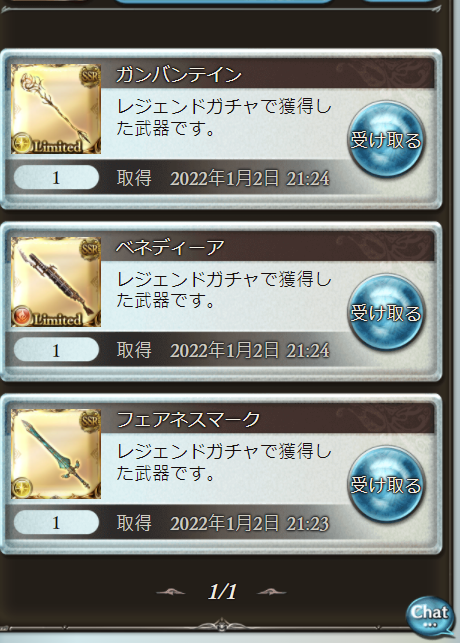This screenshot has width=460, height=643.
Task: Click the quantity field of ガンバンテイン
Action: pyautogui.click(x=56, y=178)
